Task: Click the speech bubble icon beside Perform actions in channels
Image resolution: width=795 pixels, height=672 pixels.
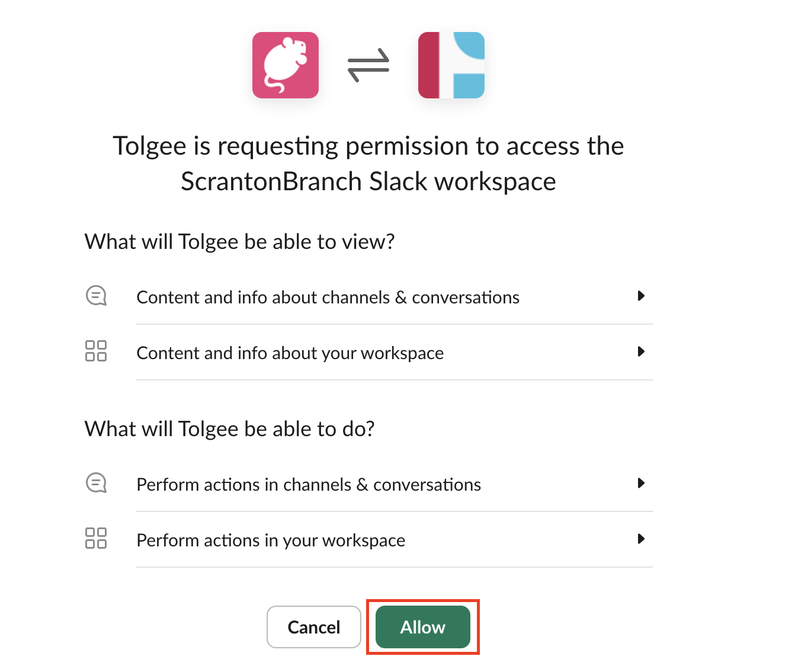Action: click(x=96, y=483)
